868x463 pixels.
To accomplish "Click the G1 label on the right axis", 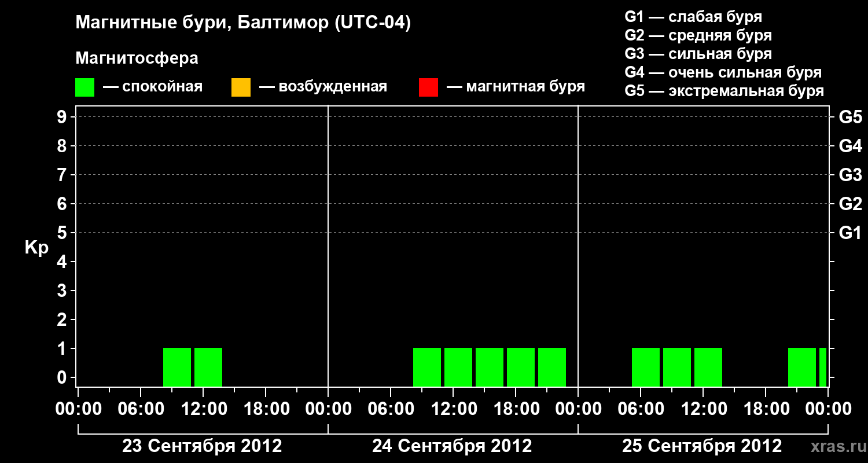I will click(x=850, y=233).
